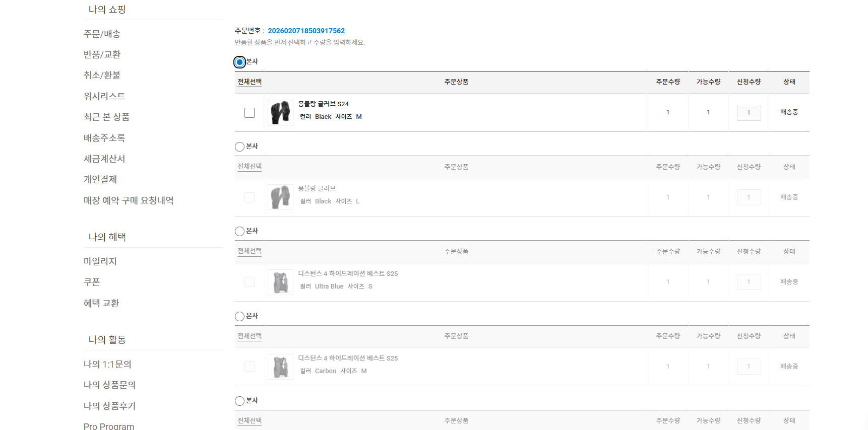This screenshot has width=868, height=430.
Task: Go to 반품/교환 menu item
Action: (x=102, y=54)
